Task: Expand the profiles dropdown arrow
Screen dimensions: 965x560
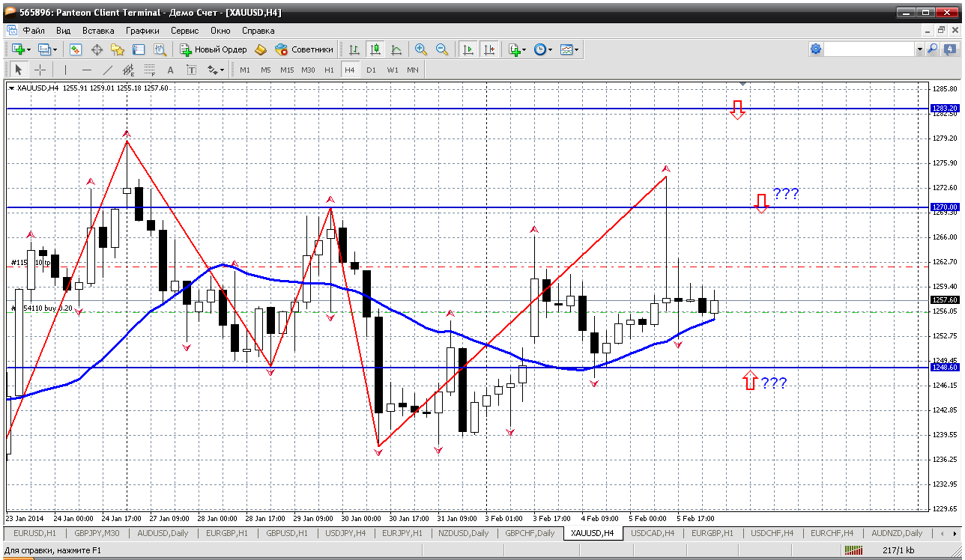Action: click(x=55, y=49)
